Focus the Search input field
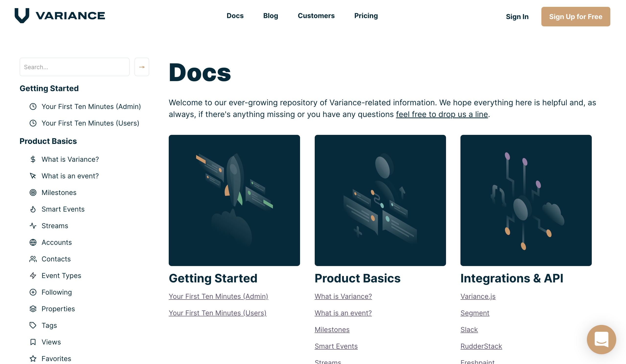626x364 pixels. 75,67
